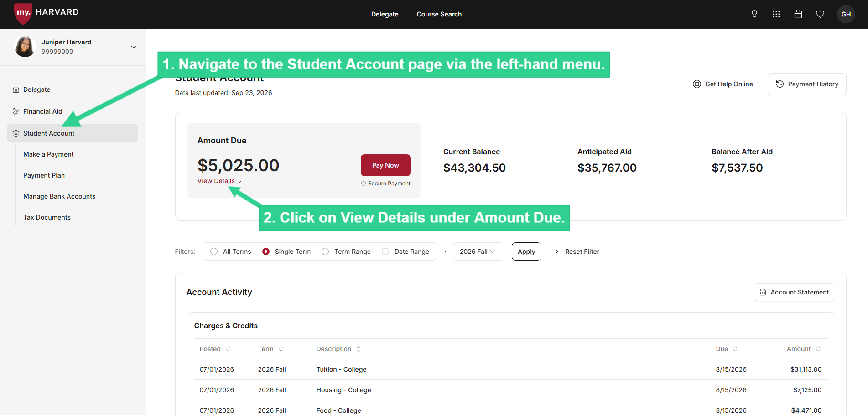Click the Student Account dollar icon
868x415 pixels.
[x=16, y=133]
